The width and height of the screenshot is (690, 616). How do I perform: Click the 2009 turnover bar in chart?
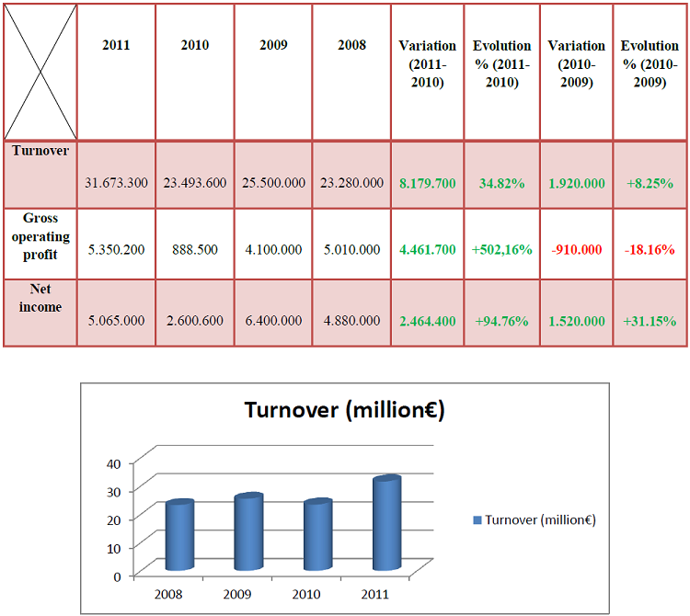247,532
